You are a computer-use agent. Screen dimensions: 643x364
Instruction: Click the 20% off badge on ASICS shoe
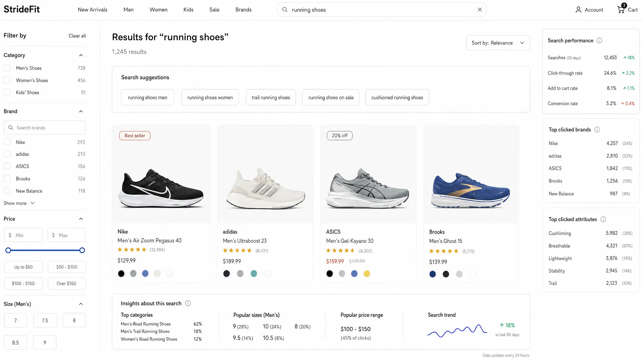click(x=340, y=135)
